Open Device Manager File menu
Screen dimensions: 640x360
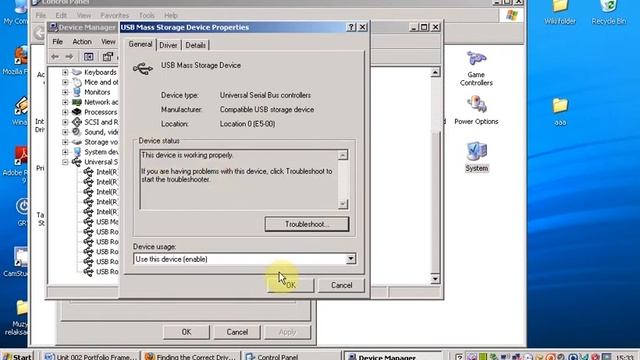pos(58,42)
